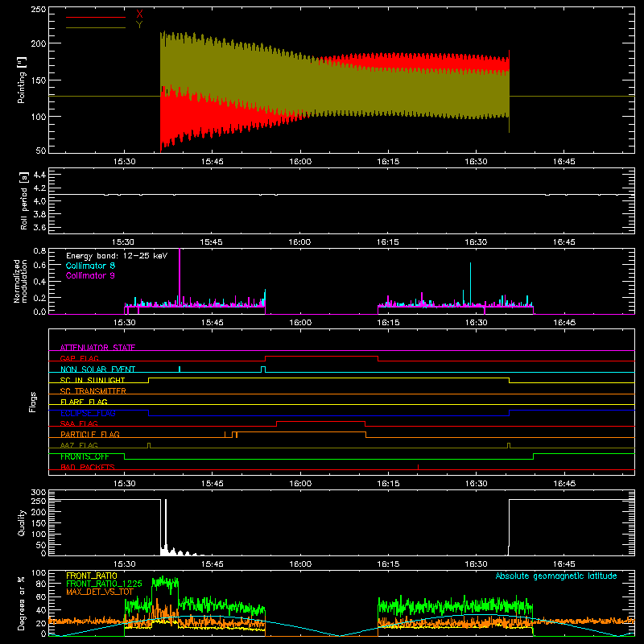The height and width of the screenshot is (644, 644).
Task: Click the yellow FRONT_RATIO legend entry
Action: (92, 576)
